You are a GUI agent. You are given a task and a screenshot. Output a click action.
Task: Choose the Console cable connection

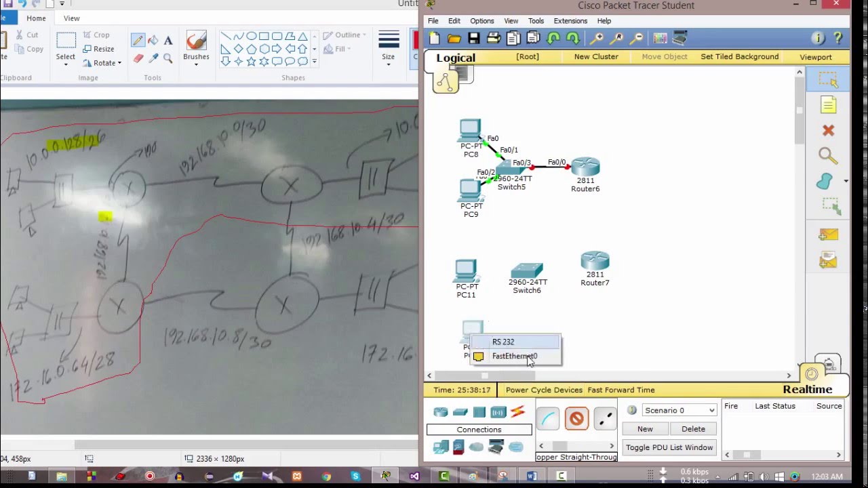pos(547,418)
